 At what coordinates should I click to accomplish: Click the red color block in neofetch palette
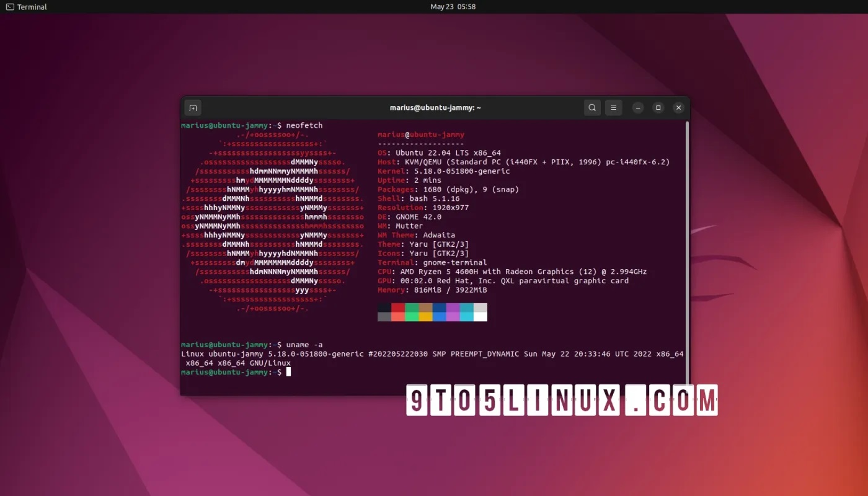tap(398, 308)
